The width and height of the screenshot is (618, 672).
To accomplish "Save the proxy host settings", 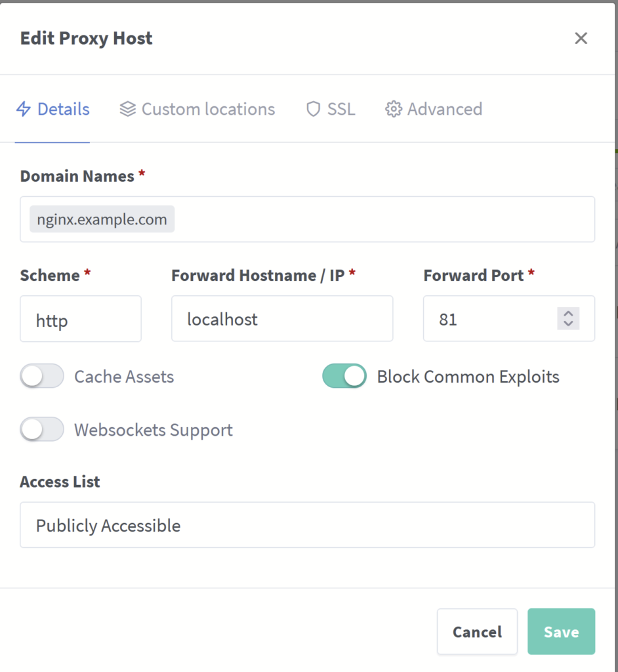I will coord(561,631).
